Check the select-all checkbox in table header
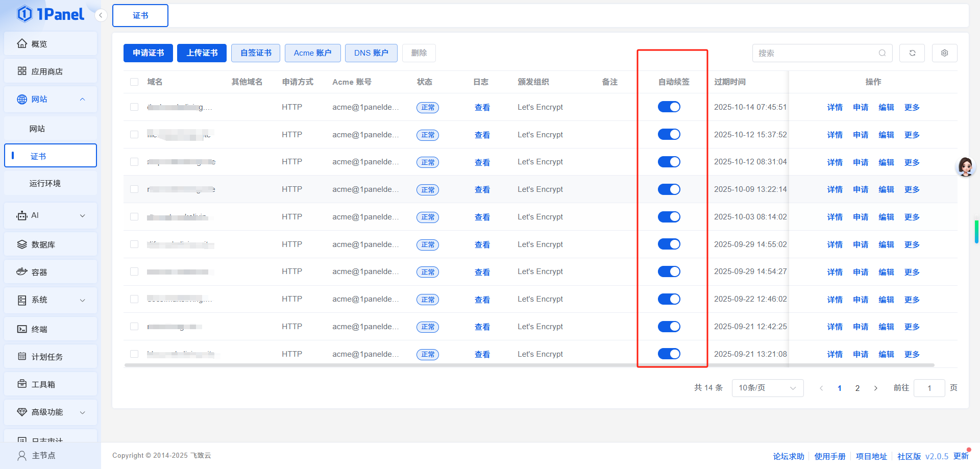Image resolution: width=980 pixels, height=469 pixels. (x=134, y=82)
